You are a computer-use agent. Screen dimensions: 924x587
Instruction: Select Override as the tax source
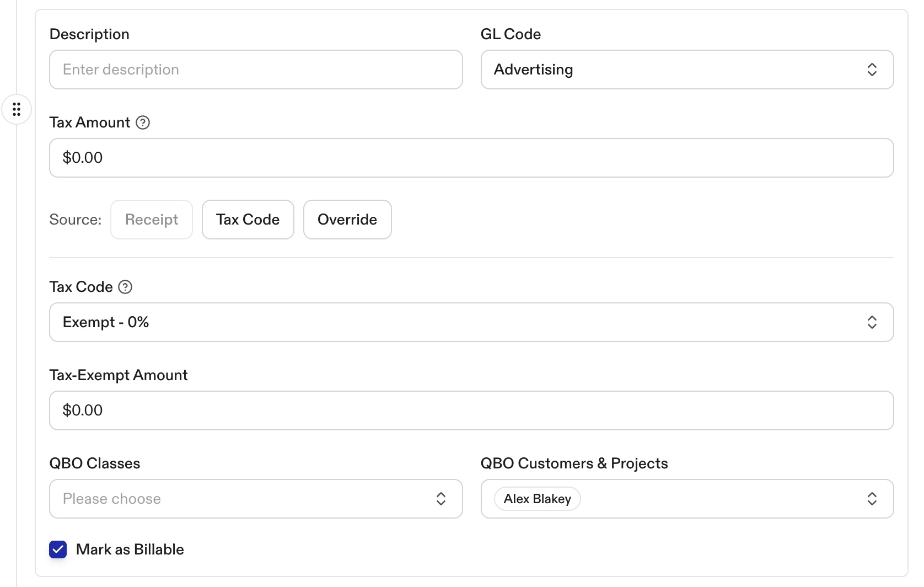pos(347,220)
